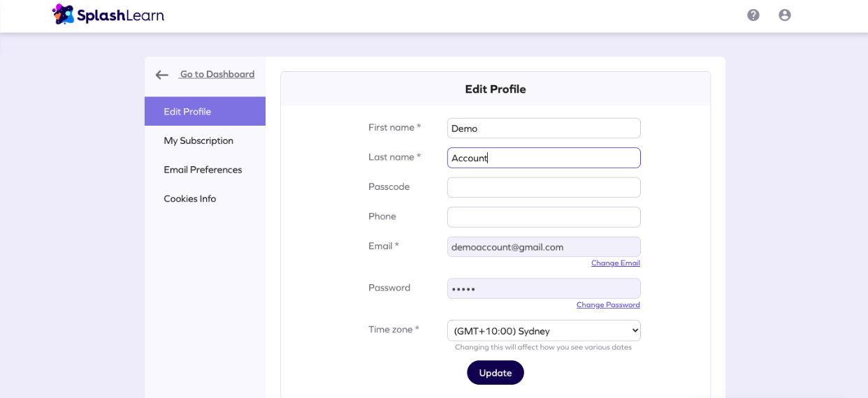Screen dimensions: 868x398
Task: Open the help question mark icon
Action: click(753, 15)
